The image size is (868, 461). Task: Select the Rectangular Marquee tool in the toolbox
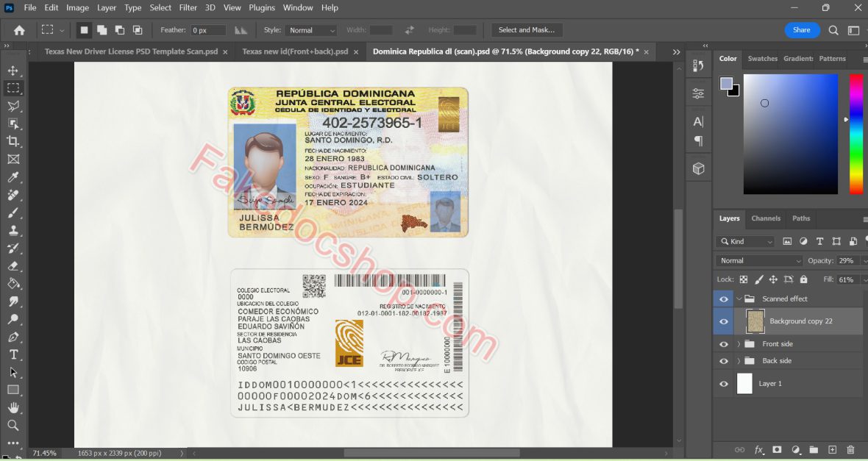coord(13,88)
